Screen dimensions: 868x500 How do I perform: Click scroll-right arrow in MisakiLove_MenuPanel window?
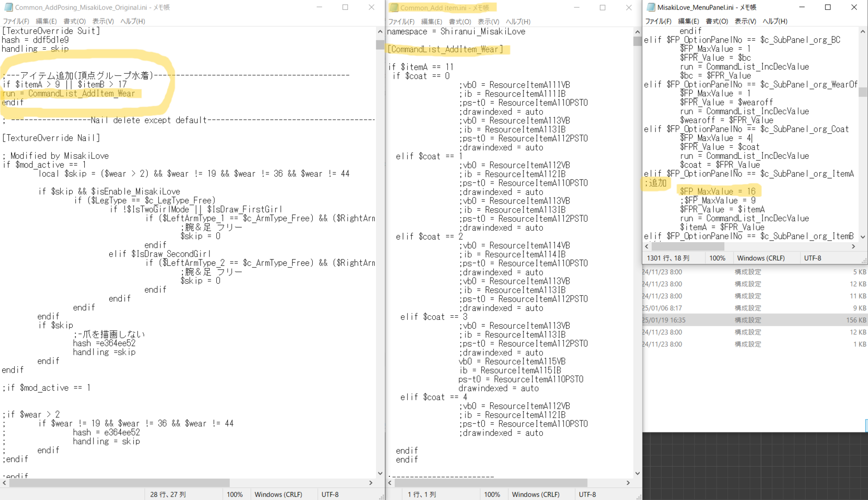click(853, 246)
